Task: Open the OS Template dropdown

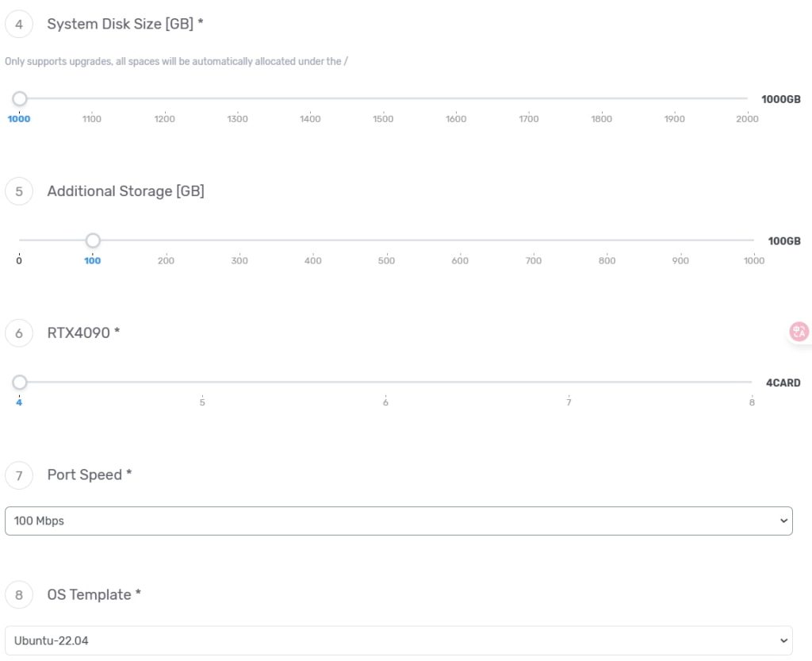Action: point(398,640)
